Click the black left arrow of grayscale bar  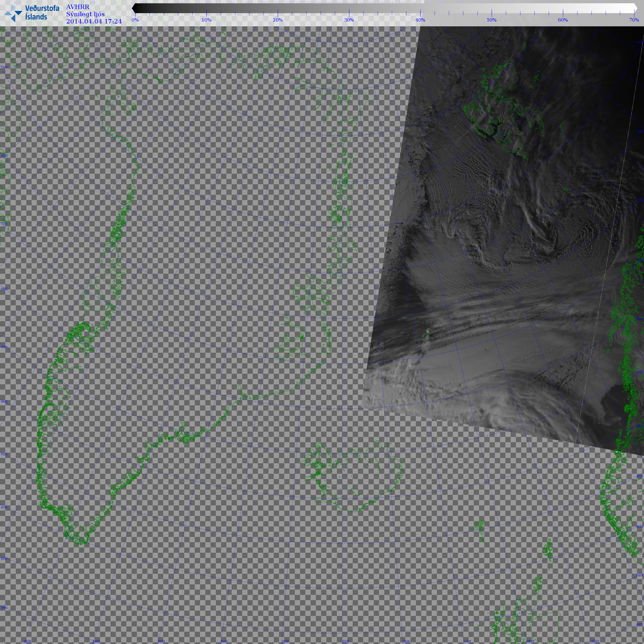pyautogui.click(x=134, y=8)
